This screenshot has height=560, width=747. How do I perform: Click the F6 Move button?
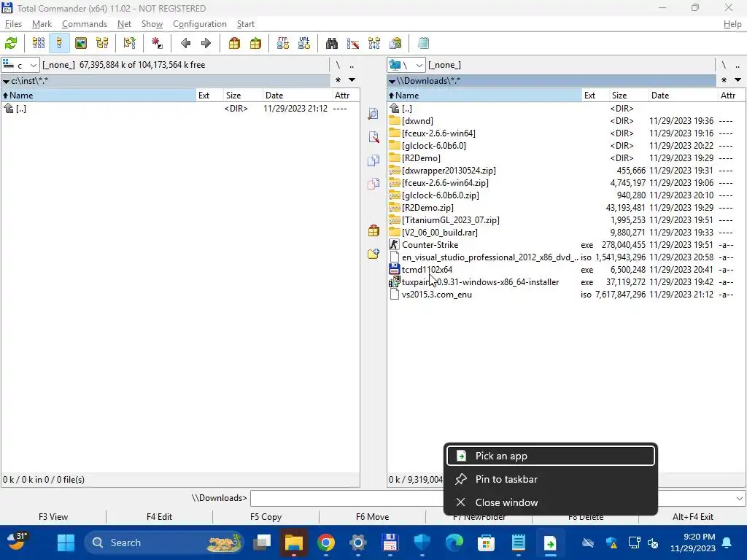tap(373, 517)
